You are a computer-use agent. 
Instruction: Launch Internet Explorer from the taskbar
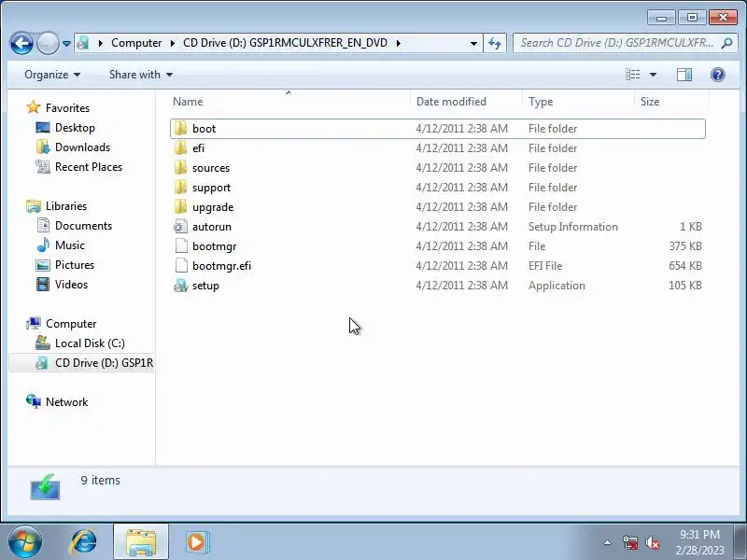coord(83,542)
